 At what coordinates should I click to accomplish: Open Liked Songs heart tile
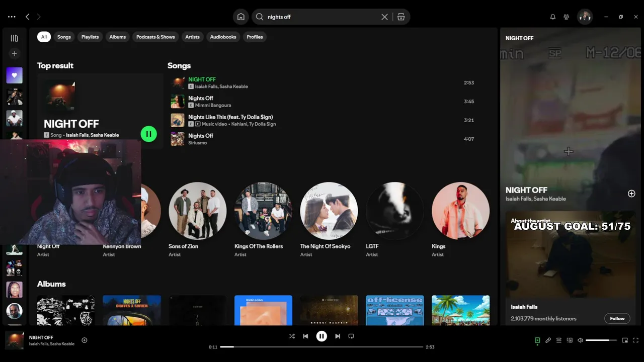tap(14, 75)
